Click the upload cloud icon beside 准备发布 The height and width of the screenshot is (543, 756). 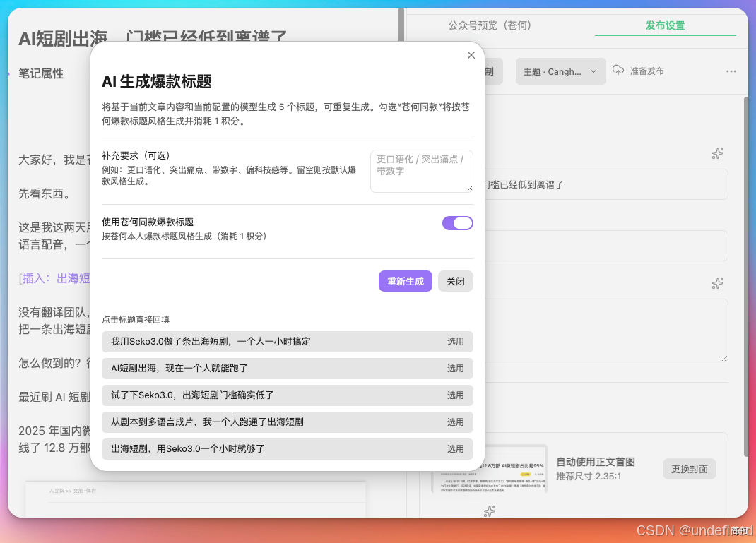coord(618,71)
